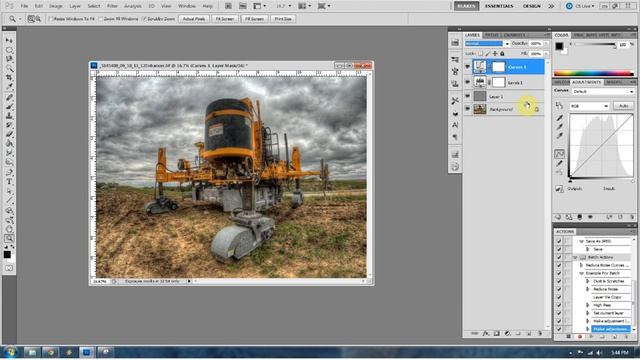Hide the Background layer via eye icon

pos(467,109)
